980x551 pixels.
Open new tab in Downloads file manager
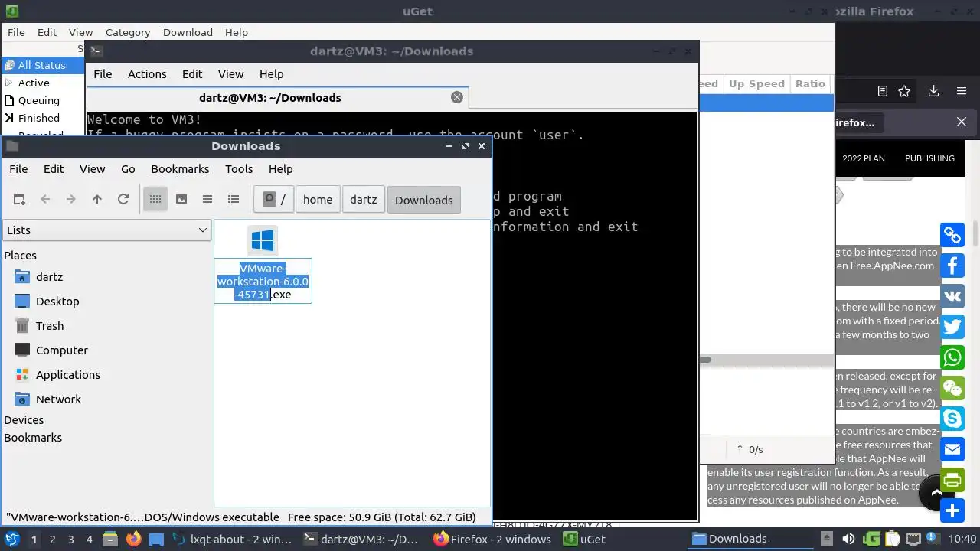click(20, 199)
